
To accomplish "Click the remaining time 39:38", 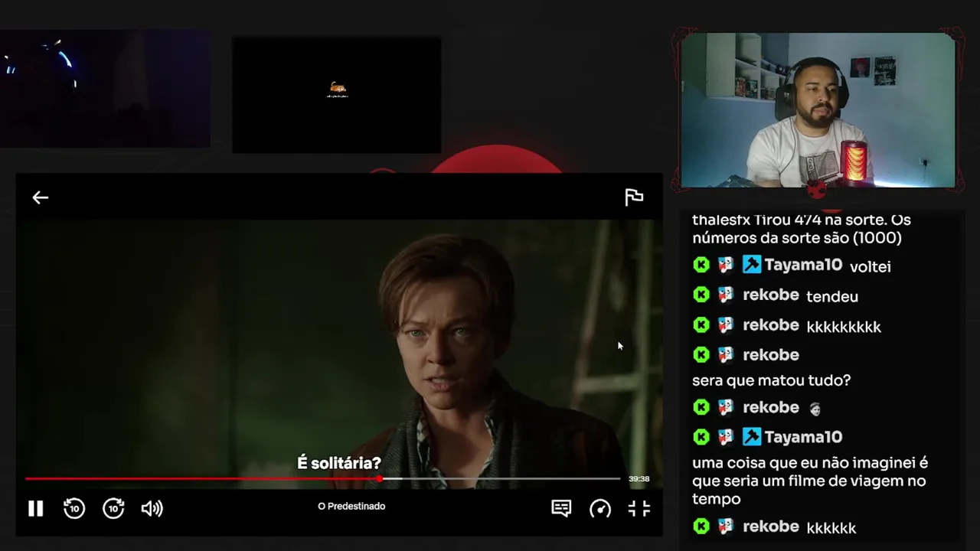I will 639,479.
